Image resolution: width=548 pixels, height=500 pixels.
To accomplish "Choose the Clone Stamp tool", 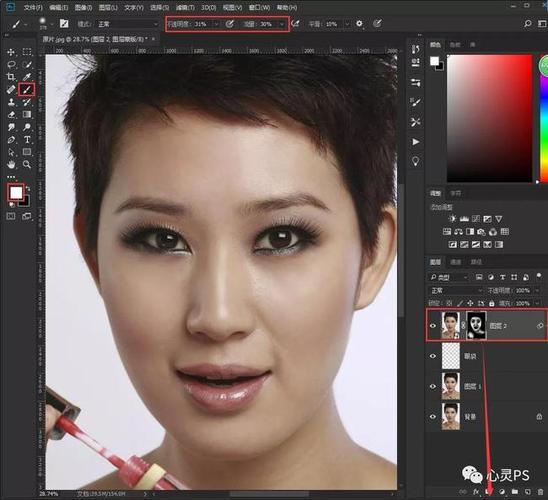I will pos(11,102).
